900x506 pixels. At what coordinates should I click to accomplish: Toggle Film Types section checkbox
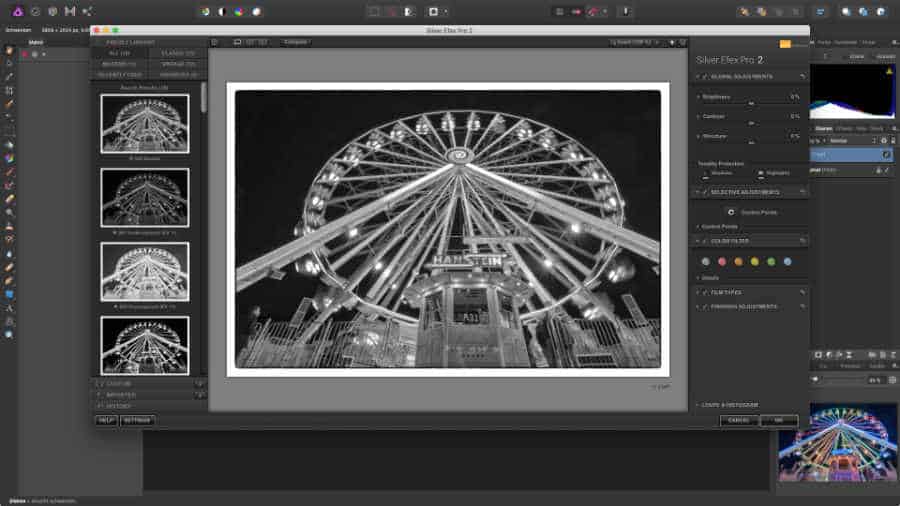coord(705,292)
